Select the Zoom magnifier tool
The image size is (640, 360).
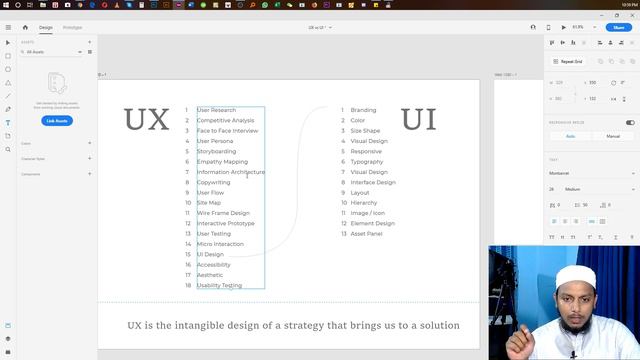[x=8, y=150]
